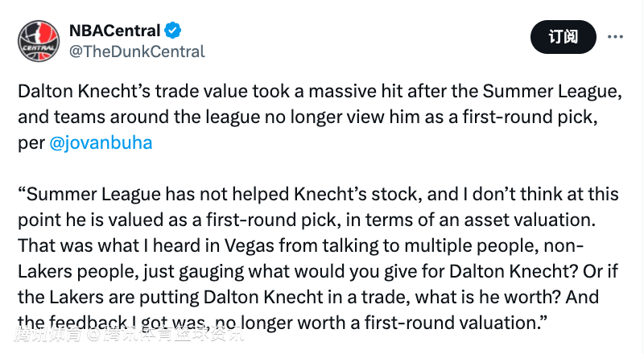The height and width of the screenshot is (354, 644).
Task: Click the line 'Lakers people, just gauging'
Action: coord(318,271)
